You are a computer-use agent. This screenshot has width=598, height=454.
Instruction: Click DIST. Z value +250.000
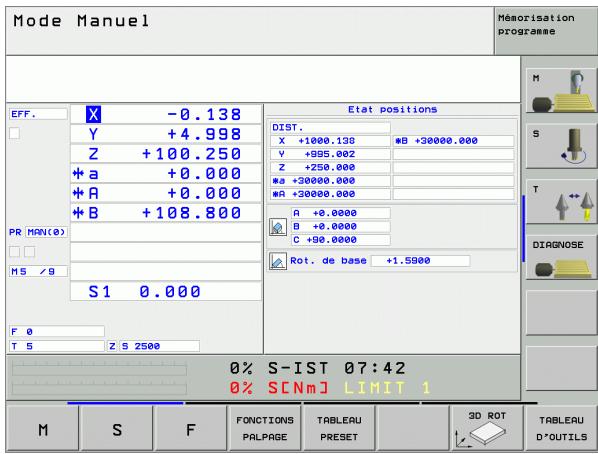click(x=330, y=167)
